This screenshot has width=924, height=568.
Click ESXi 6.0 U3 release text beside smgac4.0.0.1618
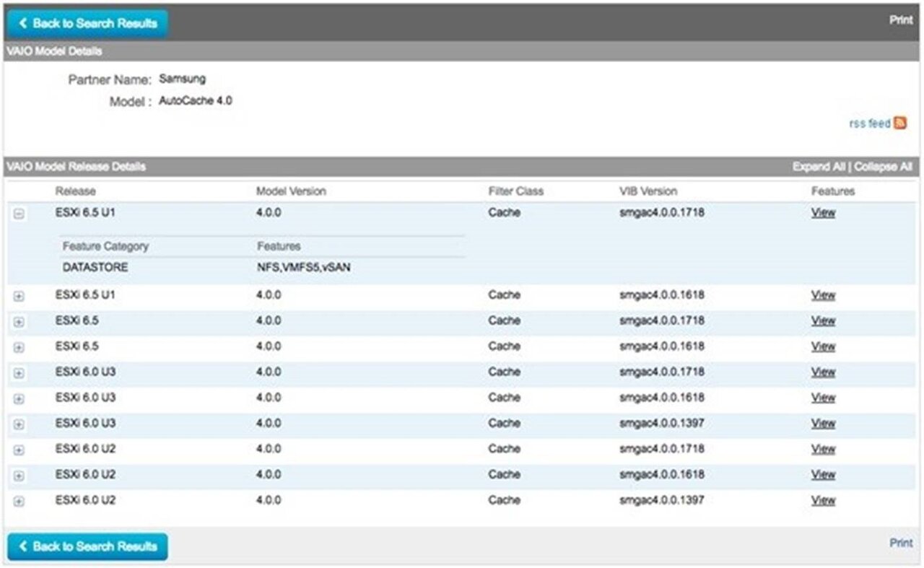coord(85,398)
